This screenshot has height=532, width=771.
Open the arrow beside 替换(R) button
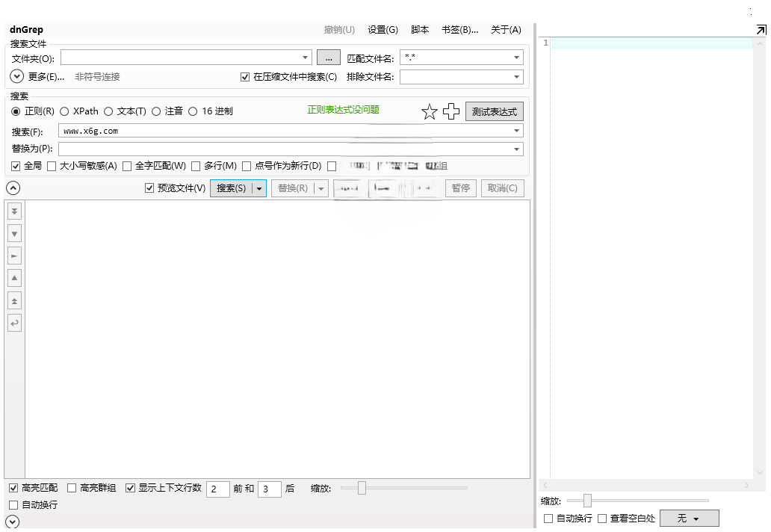321,188
